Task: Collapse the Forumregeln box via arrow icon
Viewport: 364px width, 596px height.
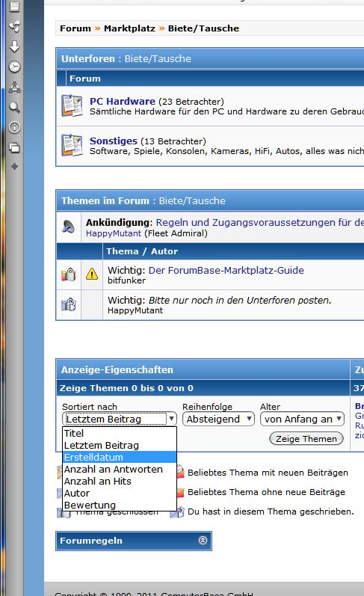Action: pos(203,540)
